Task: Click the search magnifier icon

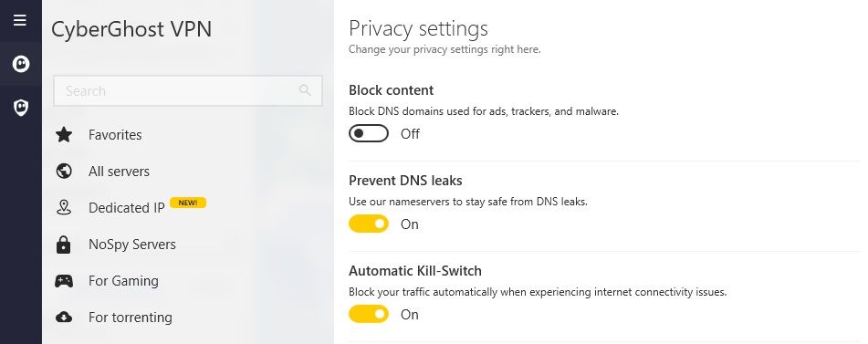Action: 305,89
